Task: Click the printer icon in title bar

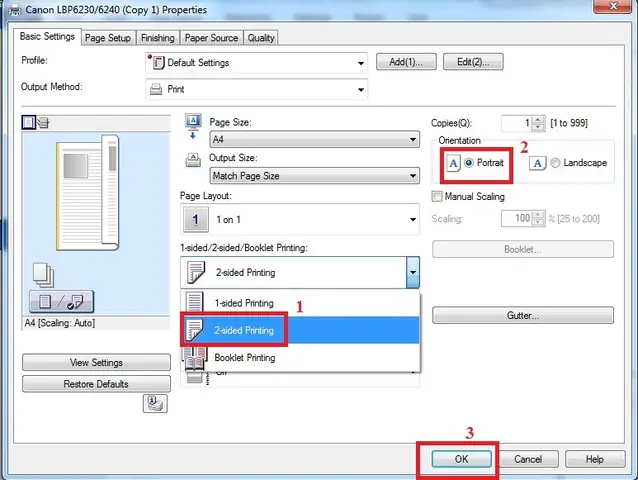Action: coord(14,9)
